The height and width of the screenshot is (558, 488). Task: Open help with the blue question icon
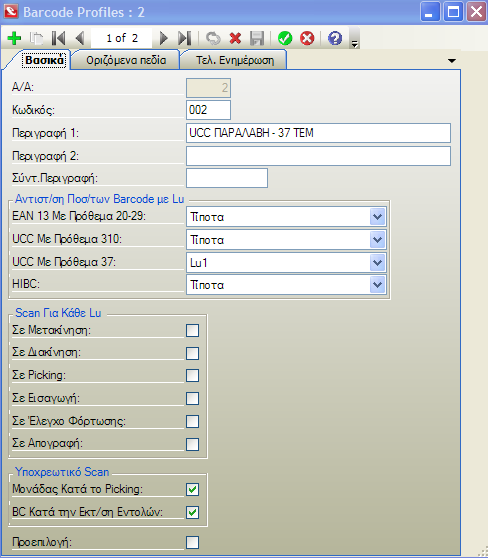pos(335,38)
